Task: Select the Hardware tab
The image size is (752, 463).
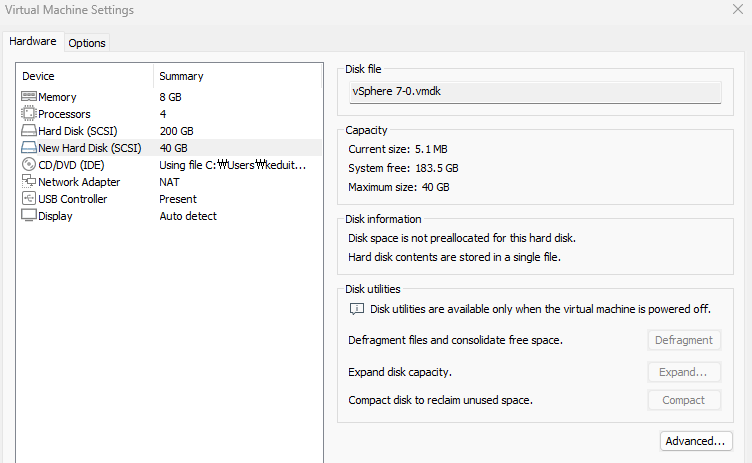Action: [x=33, y=41]
